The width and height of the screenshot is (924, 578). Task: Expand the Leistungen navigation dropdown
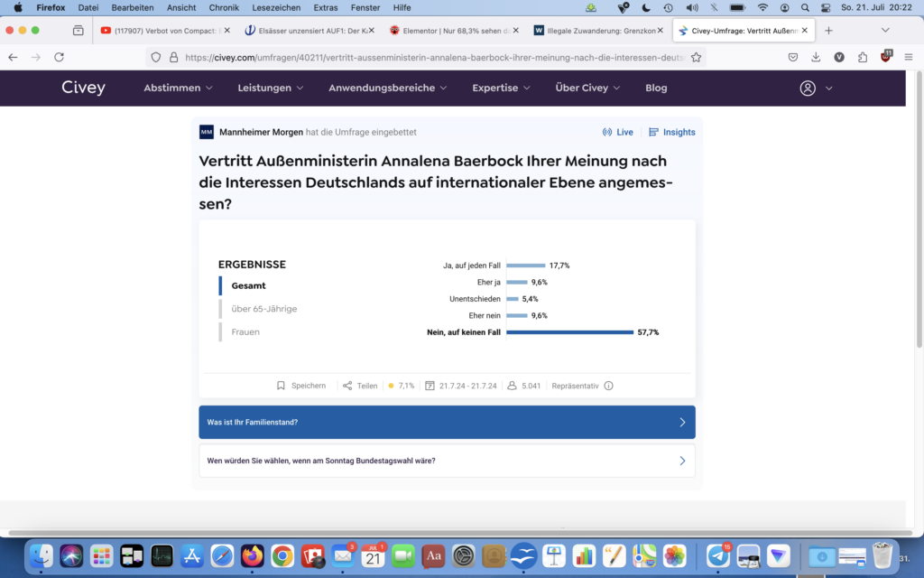point(271,89)
